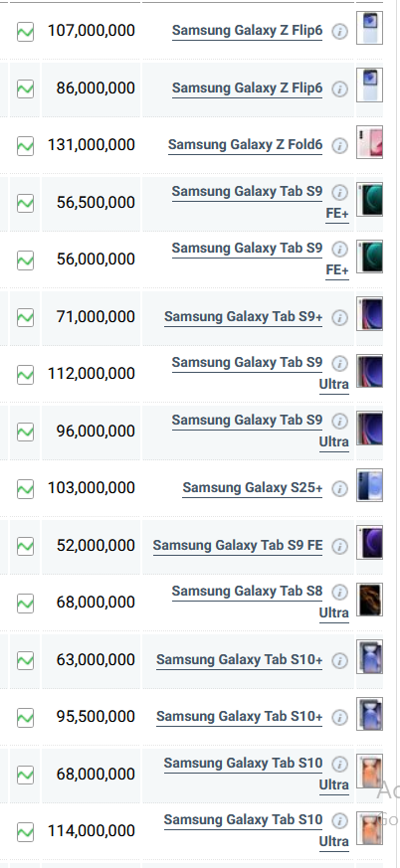The width and height of the screenshot is (400, 868).
Task: Click info icon for Galaxy Tab S8 Ultra
Action: [x=339, y=593]
